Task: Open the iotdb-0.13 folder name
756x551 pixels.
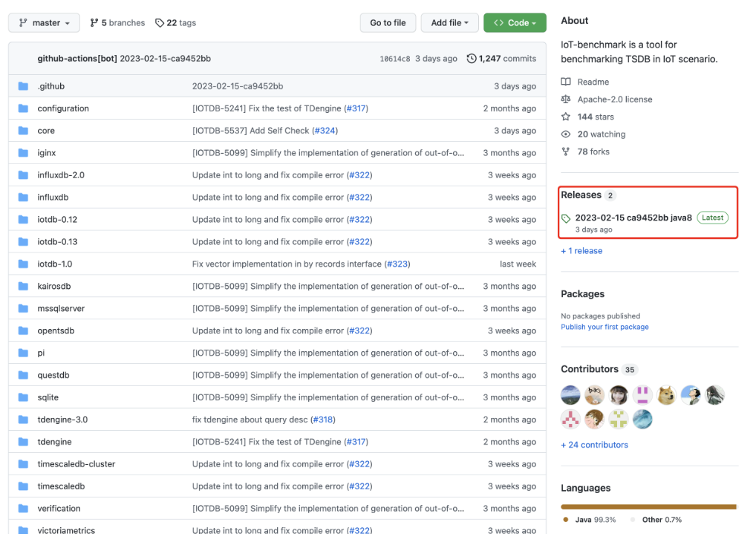Action: click(57, 241)
